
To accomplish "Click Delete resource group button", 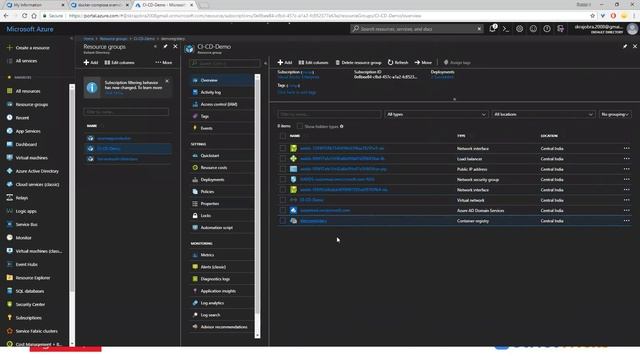I will coord(358,62).
